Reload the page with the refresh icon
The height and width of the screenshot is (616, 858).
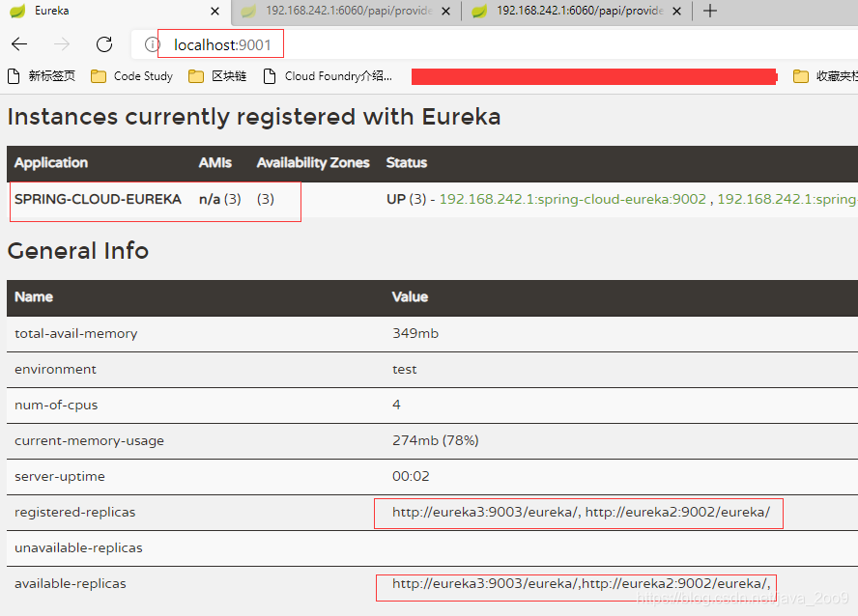click(104, 44)
